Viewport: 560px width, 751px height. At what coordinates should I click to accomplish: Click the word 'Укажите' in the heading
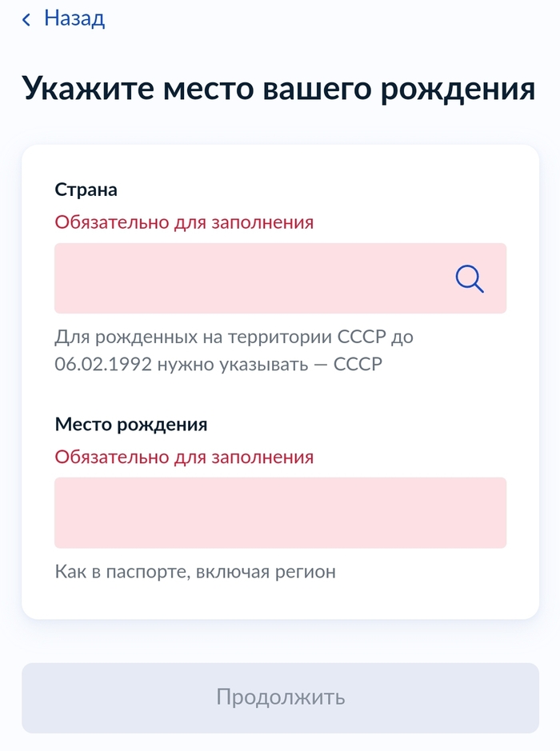pyautogui.click(x=86, y=89)
